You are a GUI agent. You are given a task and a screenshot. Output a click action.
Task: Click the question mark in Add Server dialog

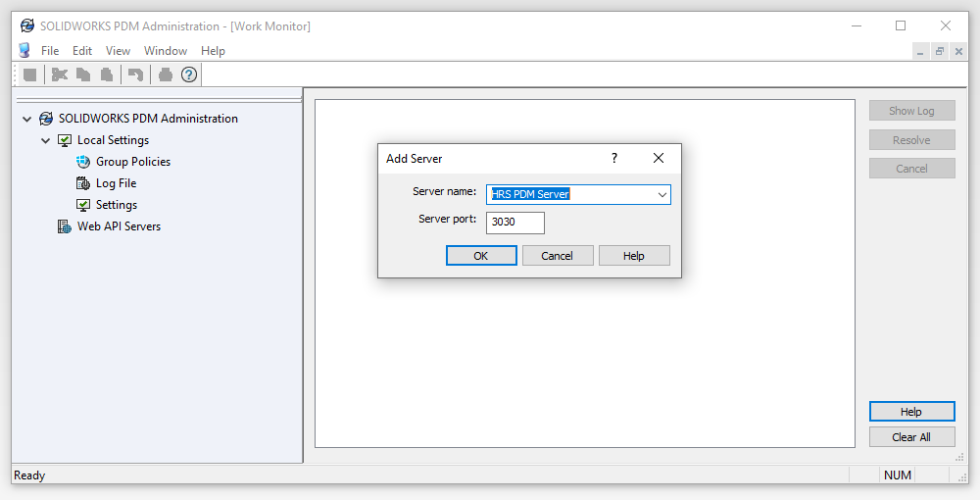(614, 158)
